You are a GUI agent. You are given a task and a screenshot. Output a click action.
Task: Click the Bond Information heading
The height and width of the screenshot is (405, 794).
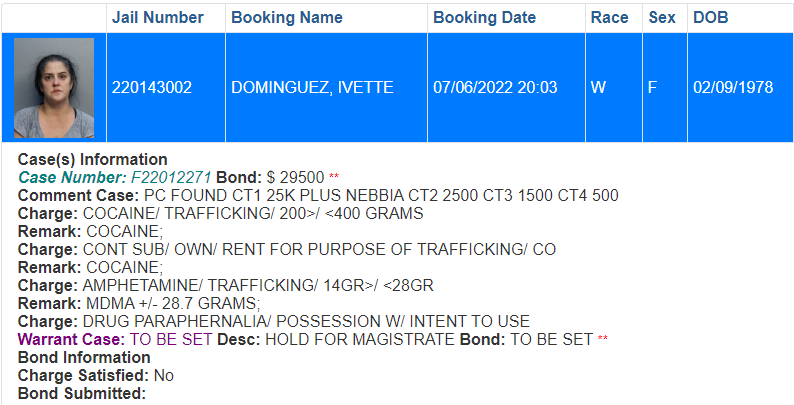coord(84,357)
